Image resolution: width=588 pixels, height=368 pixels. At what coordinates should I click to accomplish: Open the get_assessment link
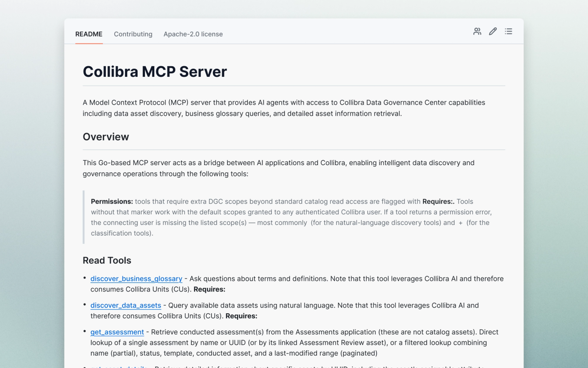coord(117,332)
